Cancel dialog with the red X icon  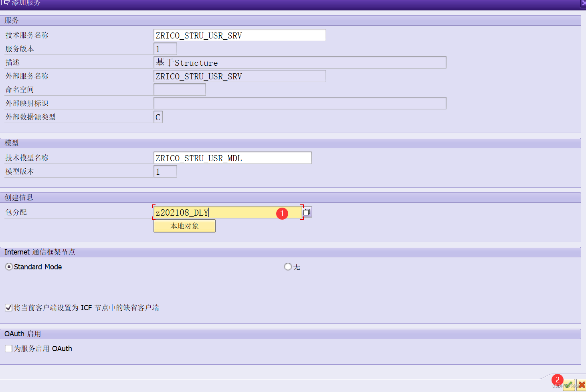pyautogui.click(x=581, y=385)
